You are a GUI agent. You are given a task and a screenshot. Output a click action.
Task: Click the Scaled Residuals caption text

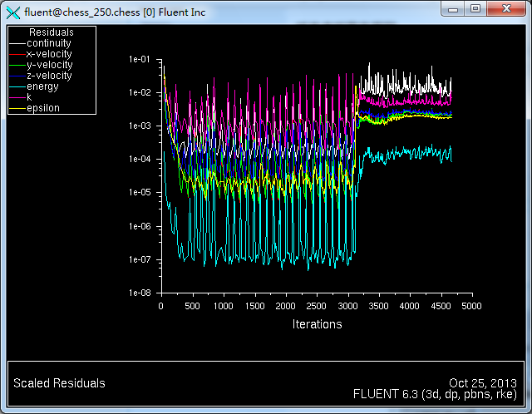coord(59,383)
